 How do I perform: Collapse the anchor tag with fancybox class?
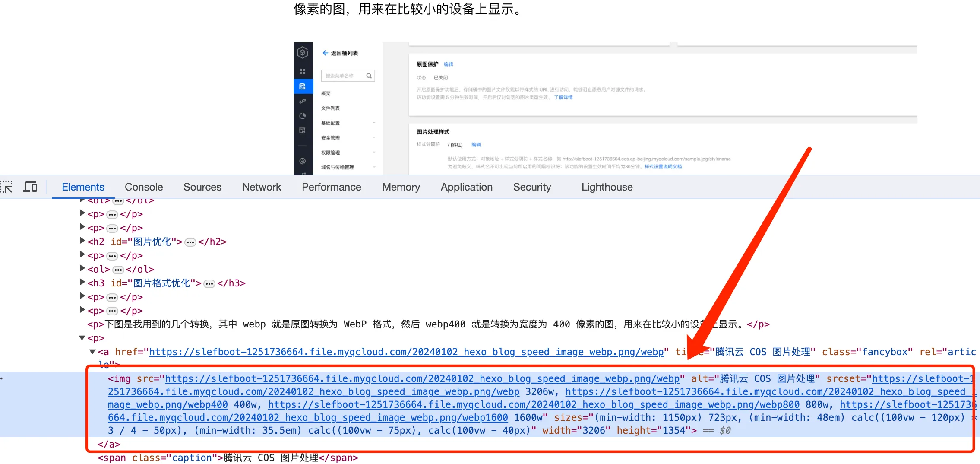(x=92, y=352)
